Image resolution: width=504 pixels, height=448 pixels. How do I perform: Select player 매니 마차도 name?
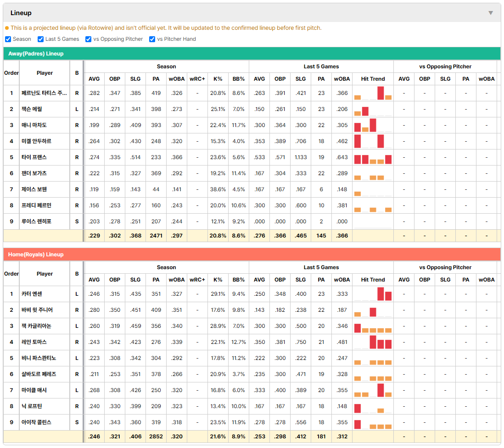34,125
